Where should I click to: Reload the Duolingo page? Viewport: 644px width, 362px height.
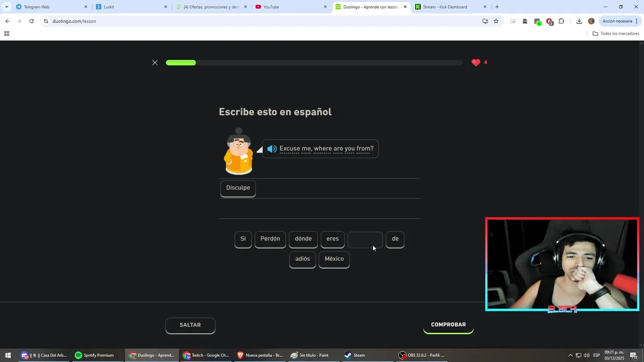pyautogui.click(x=31, y=21)
